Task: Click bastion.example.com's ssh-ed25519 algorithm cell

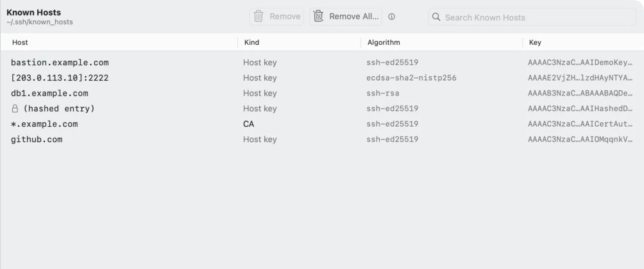Action: tap(392, 63)
